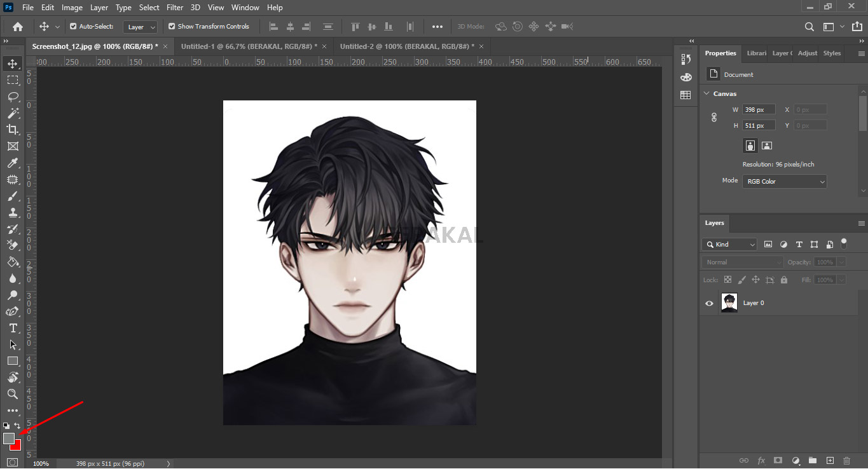Click the Layer 0 thumbnail
This screenshot has width=868, height=469.
coord(729,302)
